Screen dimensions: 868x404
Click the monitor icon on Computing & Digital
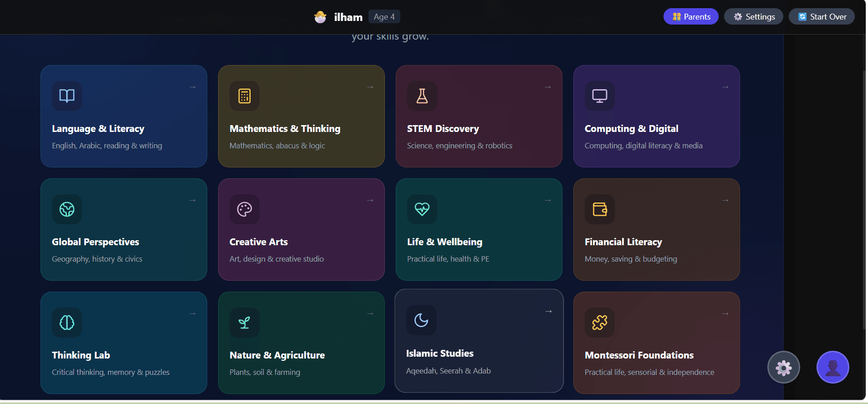pyautogui.click(x=600, y=96)
